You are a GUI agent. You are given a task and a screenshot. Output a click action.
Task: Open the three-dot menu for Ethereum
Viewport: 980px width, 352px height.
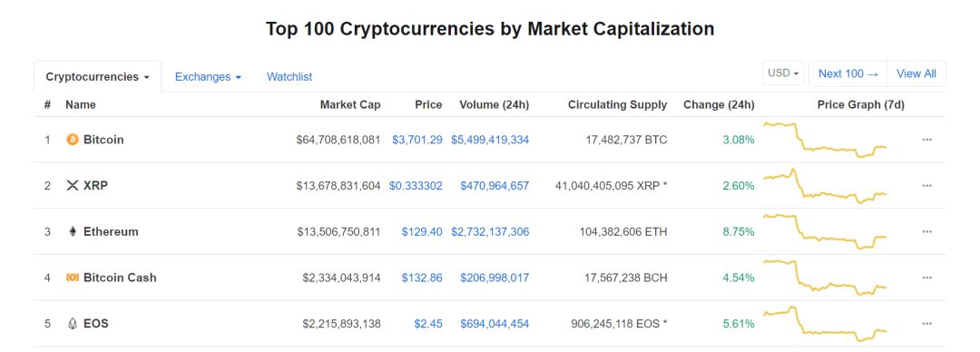[926, 232]
